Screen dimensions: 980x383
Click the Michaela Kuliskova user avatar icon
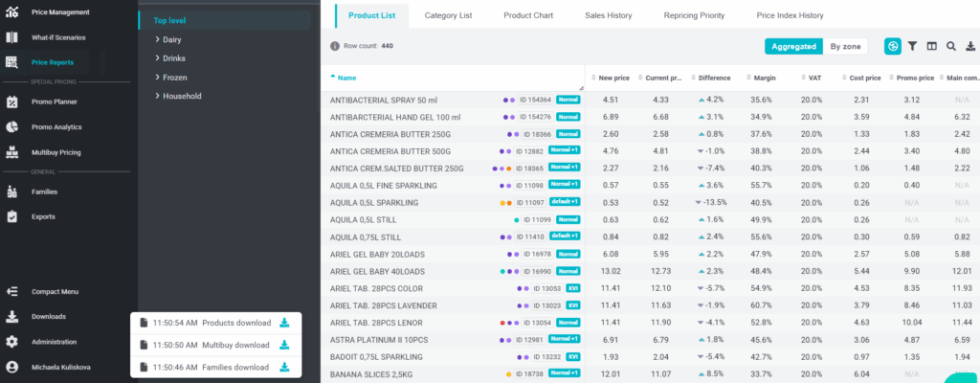click(x=11, y=368)
